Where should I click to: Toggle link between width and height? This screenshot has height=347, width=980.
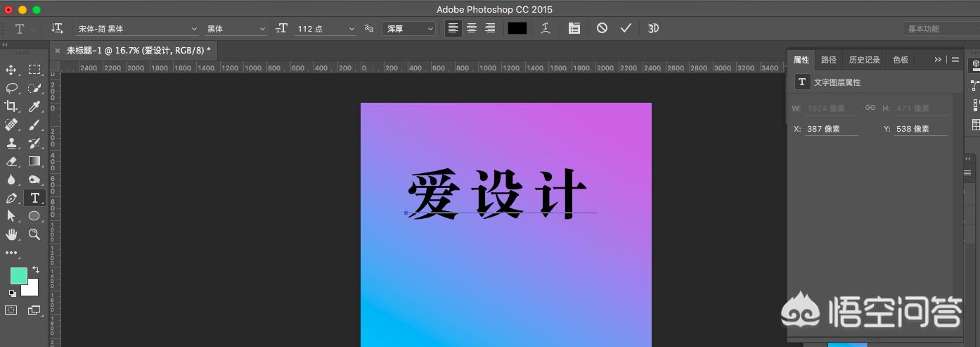point(870,108)
